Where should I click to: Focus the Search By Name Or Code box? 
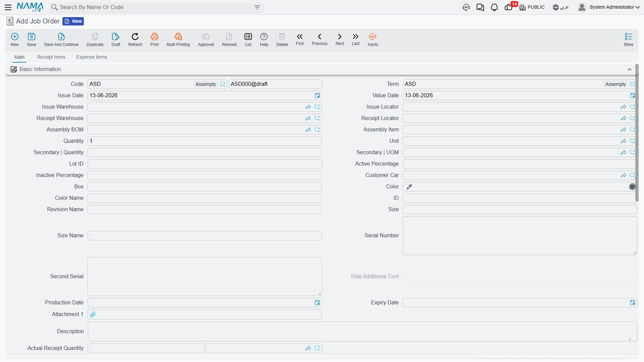click(x=156, y=7)
